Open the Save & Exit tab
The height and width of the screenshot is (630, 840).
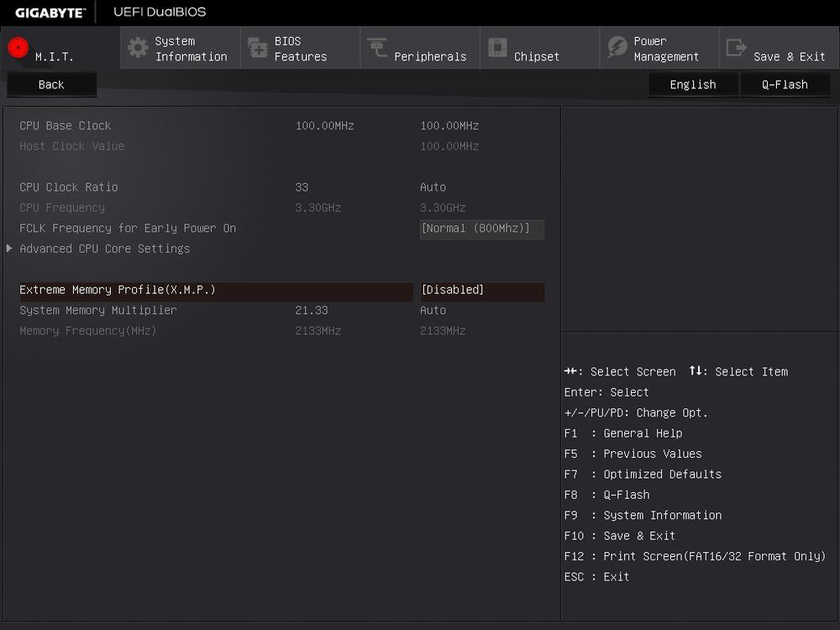(x=780, y=48)
